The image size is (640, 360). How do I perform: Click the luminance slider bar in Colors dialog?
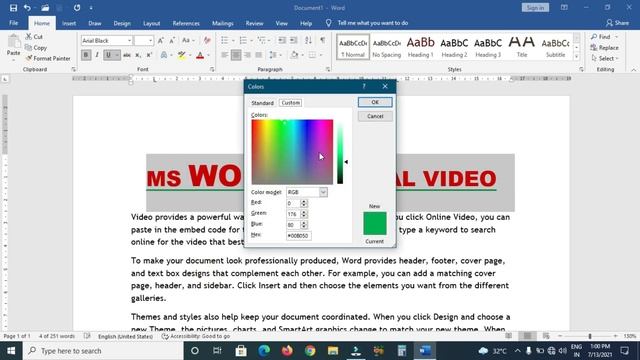point(340,152)
